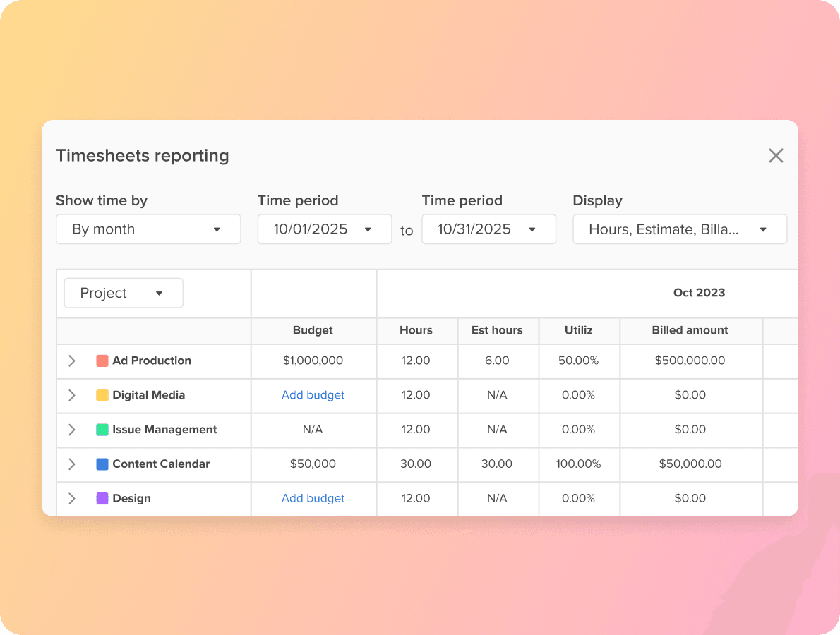Select the Ad Production project name
The image size is (840, 635).
point(152,361)
